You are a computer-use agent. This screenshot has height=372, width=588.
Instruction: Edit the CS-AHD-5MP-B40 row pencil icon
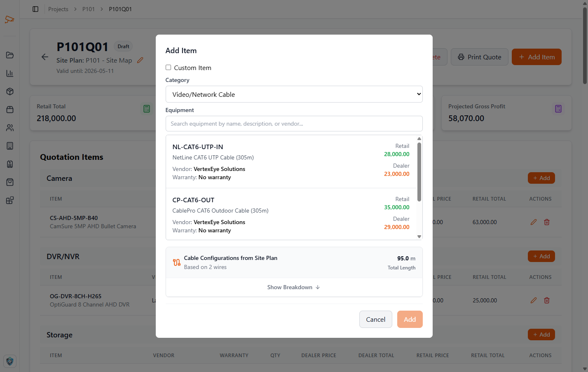pos(534,222)
